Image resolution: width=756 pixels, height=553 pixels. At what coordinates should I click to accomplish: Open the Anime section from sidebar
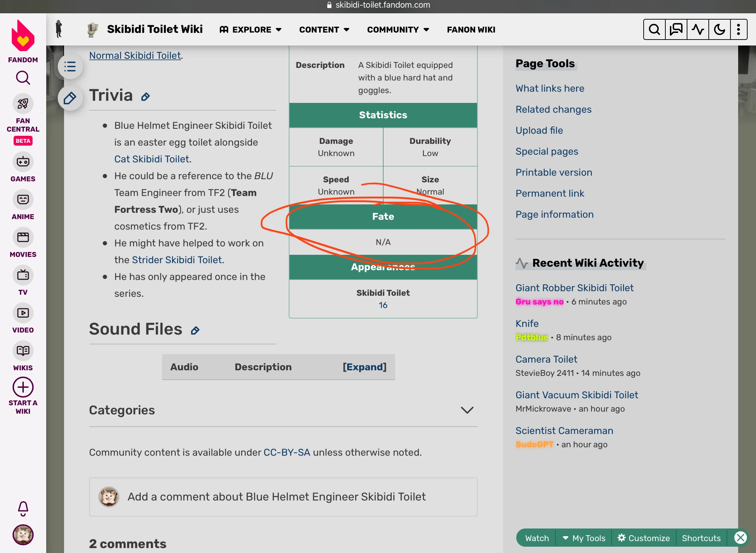pos(23,200)
